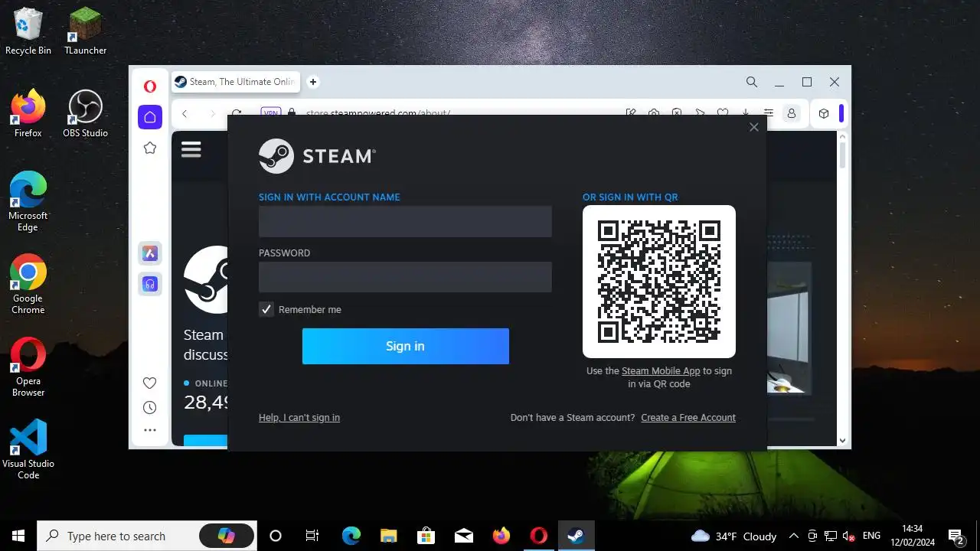Image resolution: width=980 pixels, height=551 pixels.
Task: Open the muted volume tray icon
Action: pyautogui.click(x=848, y=536)
